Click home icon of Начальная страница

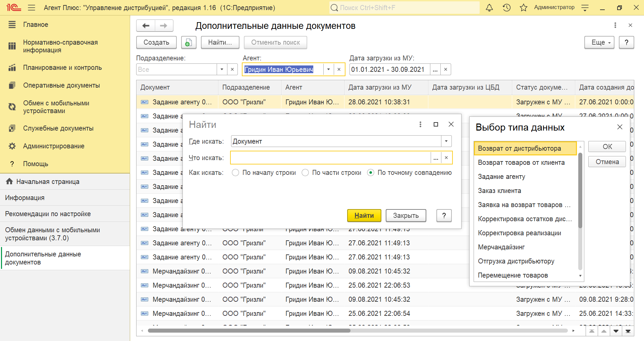tap(9, 181)
